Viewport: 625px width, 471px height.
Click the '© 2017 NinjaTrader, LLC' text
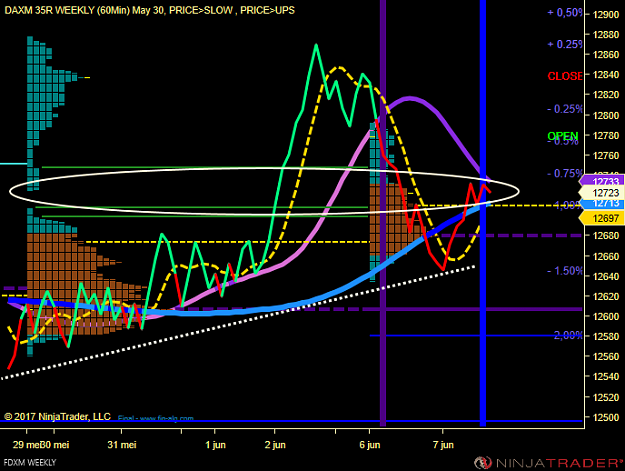[x=57, y=417]
